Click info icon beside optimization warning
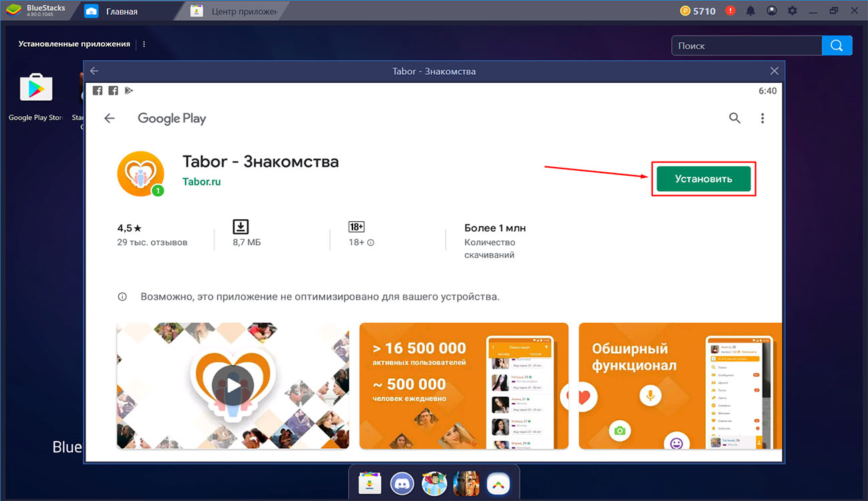Screen dimensions: 868x501 pyautogui.click(x=122, y=297)
